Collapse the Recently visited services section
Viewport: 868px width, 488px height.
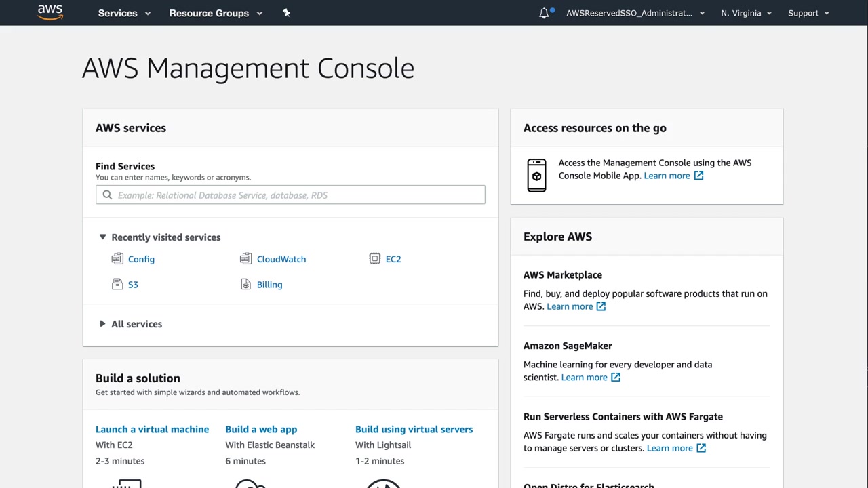coord(102,237)
